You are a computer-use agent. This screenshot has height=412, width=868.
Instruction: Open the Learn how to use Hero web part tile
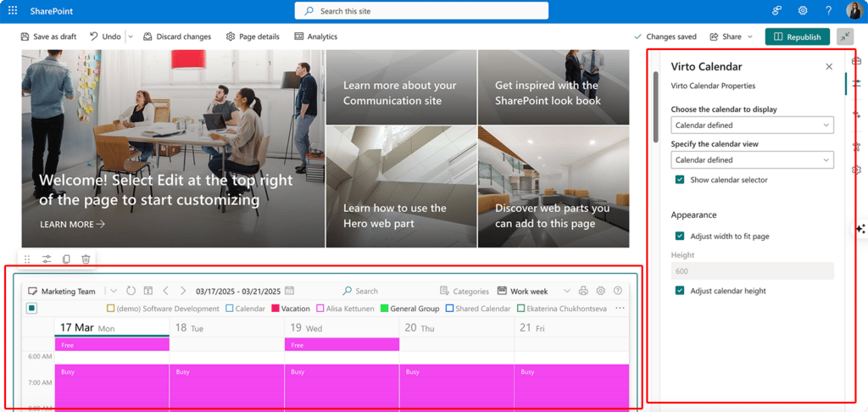click(401, 187)
